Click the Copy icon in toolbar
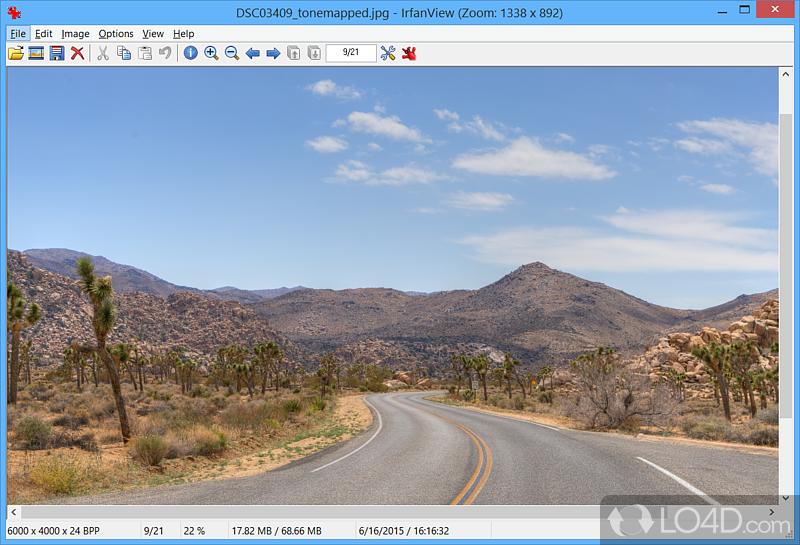This screenshot has width=800, height=545. point(124,53)
